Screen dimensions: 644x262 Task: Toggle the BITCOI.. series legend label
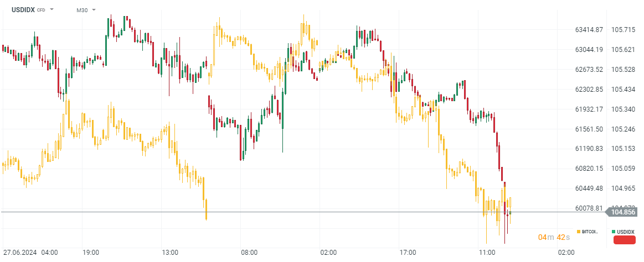pyautogui.click(x=590, y=231)
